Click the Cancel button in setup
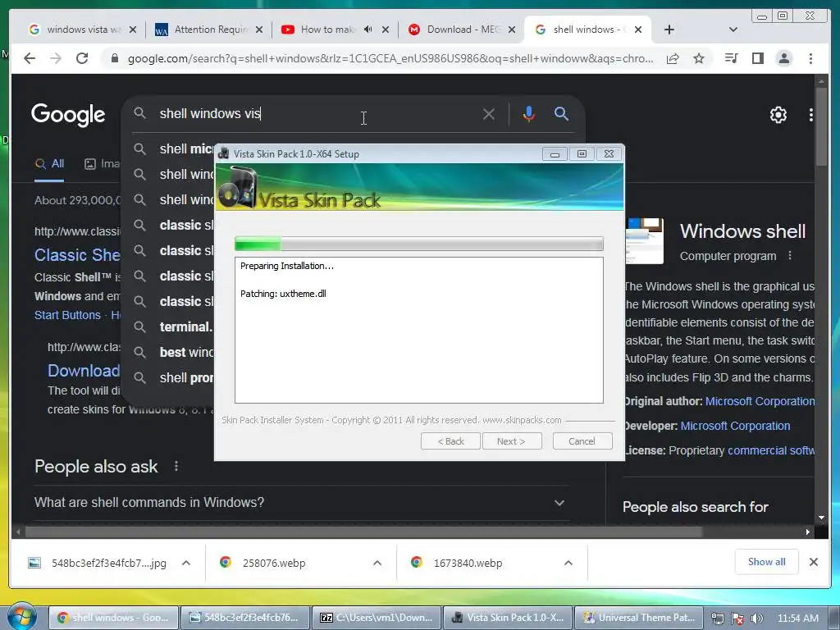 coord(582,441)
